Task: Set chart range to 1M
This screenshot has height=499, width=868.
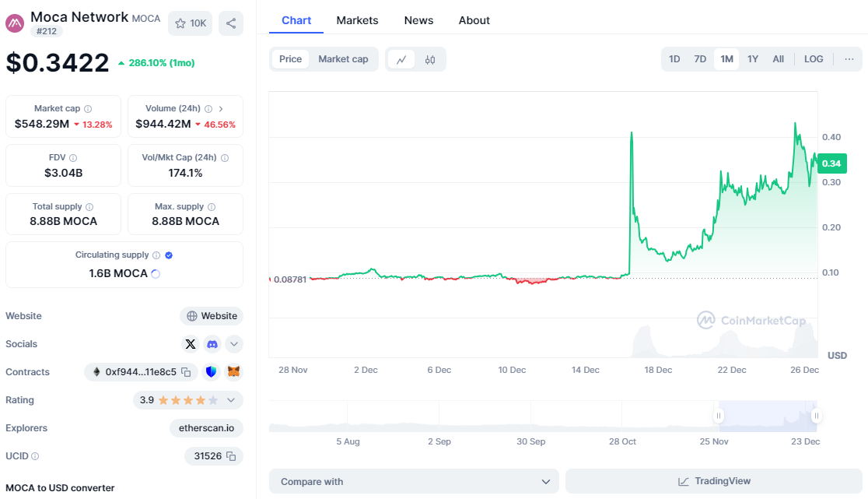Action: (x=727, y=59)
